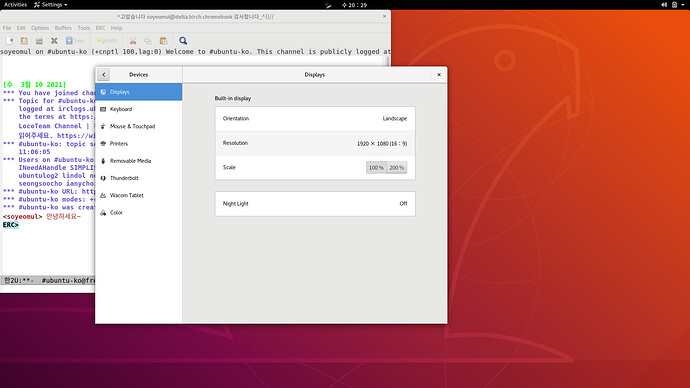Click the mouse icon in sidebar
Viewport: 690px width, 388px height.
[103, 126]
